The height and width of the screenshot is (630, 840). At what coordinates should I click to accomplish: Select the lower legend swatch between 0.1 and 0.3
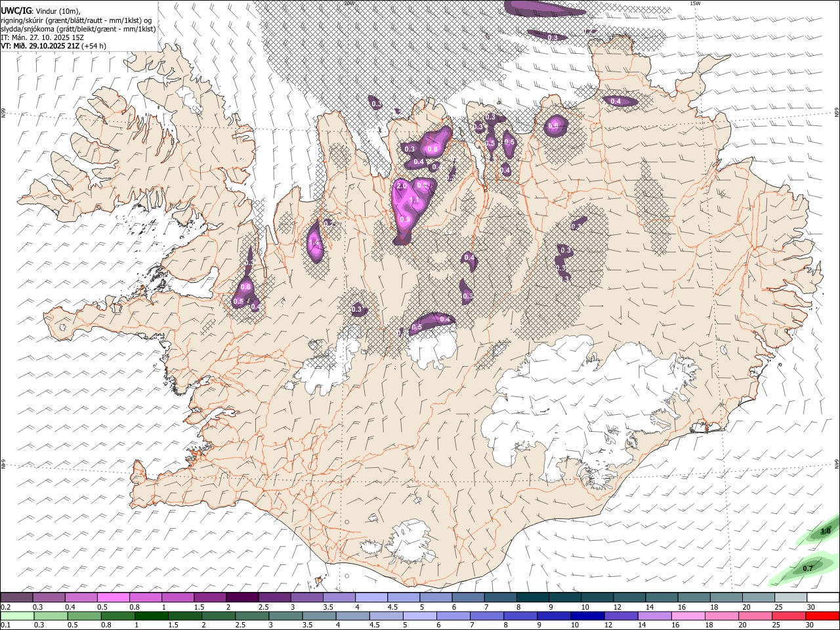pos(17,616)
